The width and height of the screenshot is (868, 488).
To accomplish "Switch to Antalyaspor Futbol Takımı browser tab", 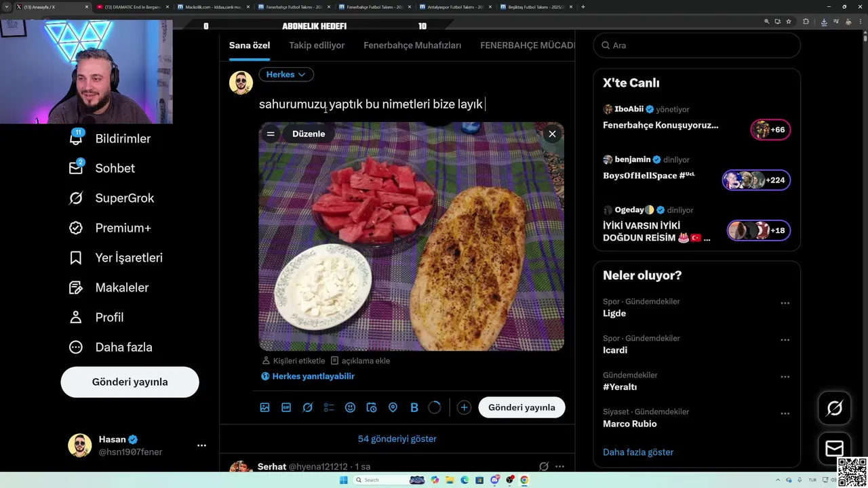I will [455, 7].
